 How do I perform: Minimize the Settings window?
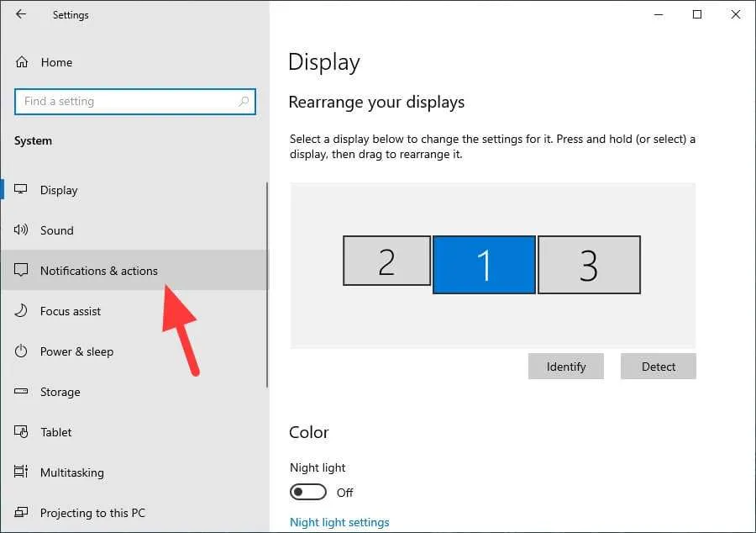(x=659, y=14)
